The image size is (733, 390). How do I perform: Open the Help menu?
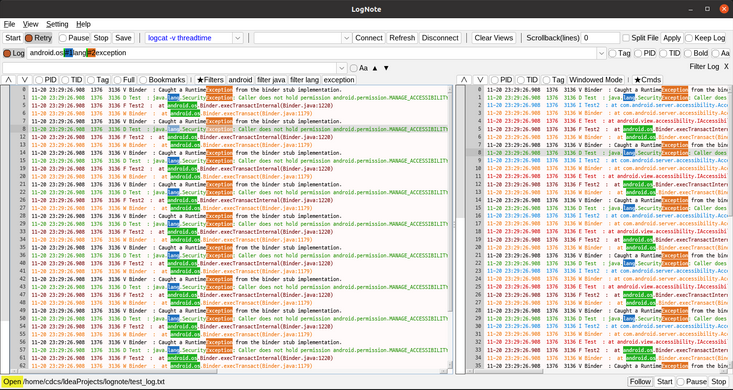tap(83, 24)
